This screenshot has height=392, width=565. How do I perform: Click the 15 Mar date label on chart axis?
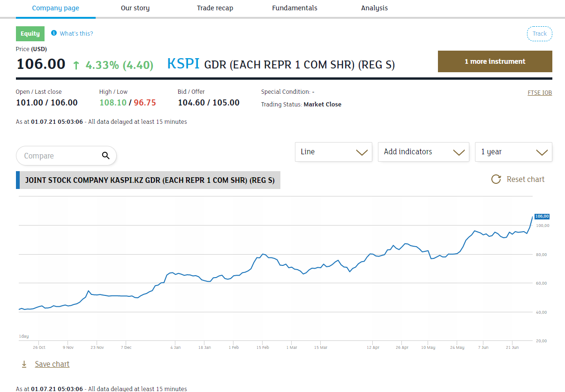pos(321,347)
